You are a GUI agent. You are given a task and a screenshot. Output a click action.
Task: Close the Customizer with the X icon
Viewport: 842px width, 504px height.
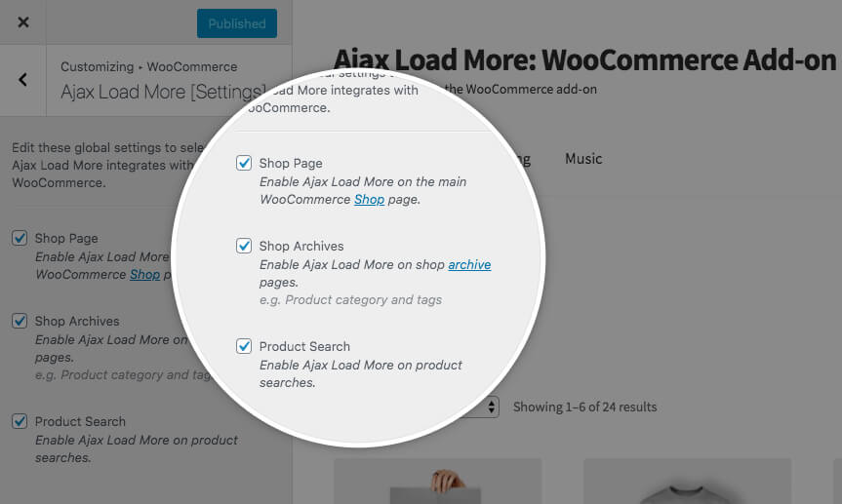click(x=23, y=22)
